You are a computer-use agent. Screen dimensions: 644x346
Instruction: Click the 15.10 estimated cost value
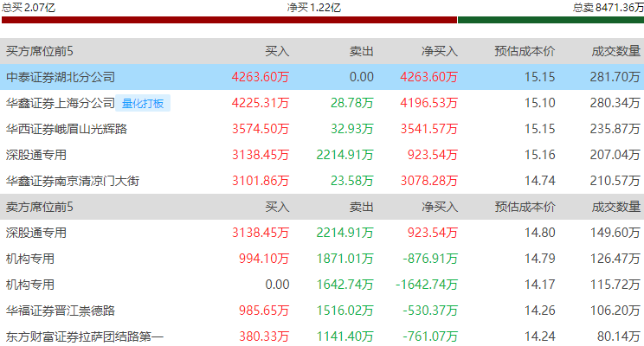click(x=539, y=103)
